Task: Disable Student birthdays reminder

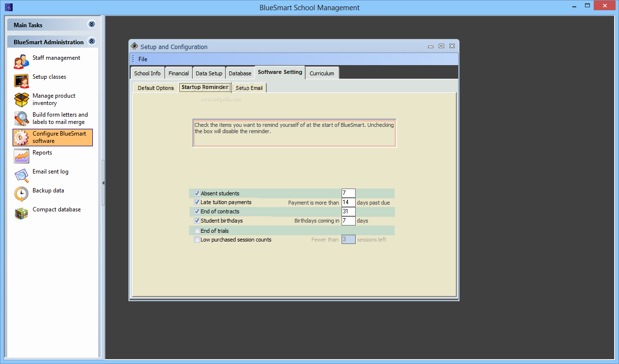Action: (197, 221)
